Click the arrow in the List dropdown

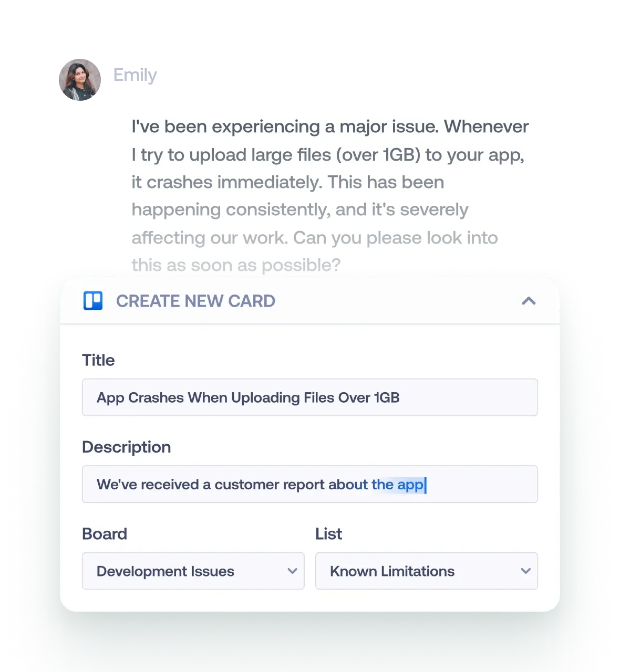[x=526, y=571]
